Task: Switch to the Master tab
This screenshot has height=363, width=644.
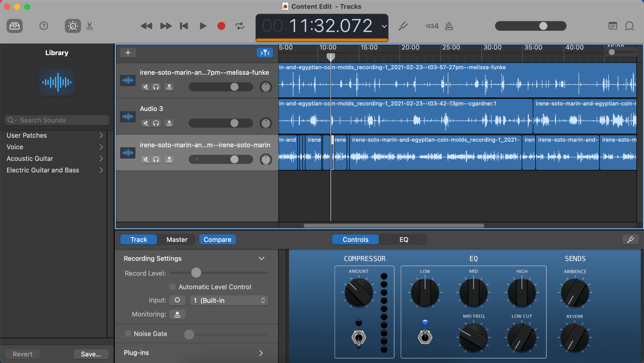Action: [177, 240]
